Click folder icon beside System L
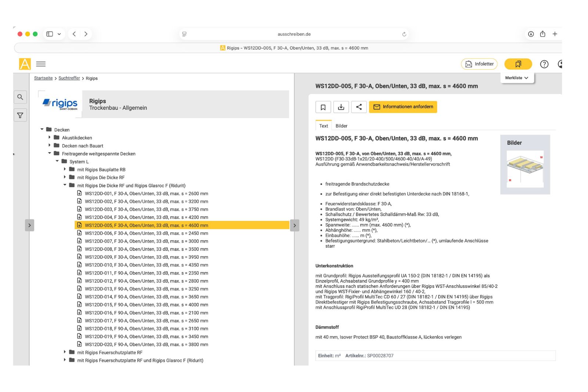This screenshot has width=588, height=392. pyautogui.click(x=64, y=161)
